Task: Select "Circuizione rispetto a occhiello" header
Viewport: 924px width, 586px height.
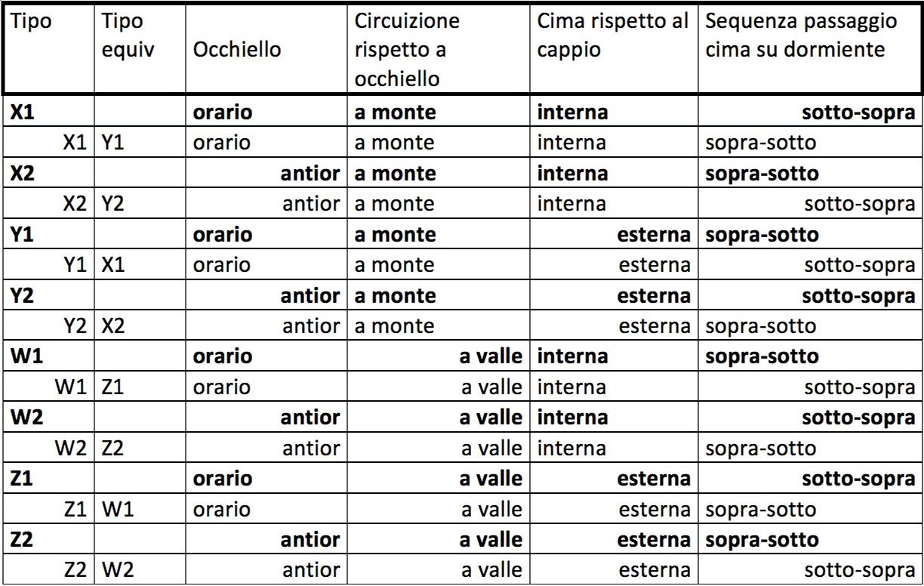Action: (x=406, y=49)
